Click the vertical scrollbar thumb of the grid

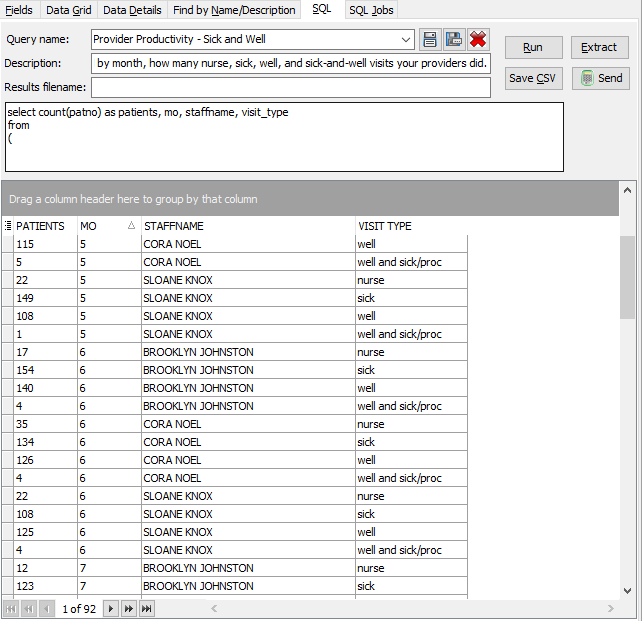[x=627, y=277]
